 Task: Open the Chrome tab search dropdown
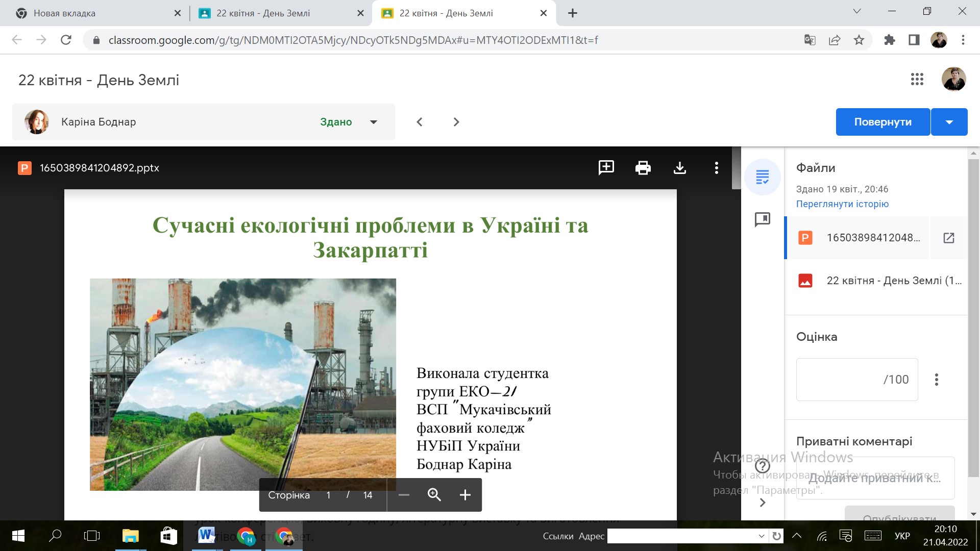pyautogui.click(x=857, y=12)
